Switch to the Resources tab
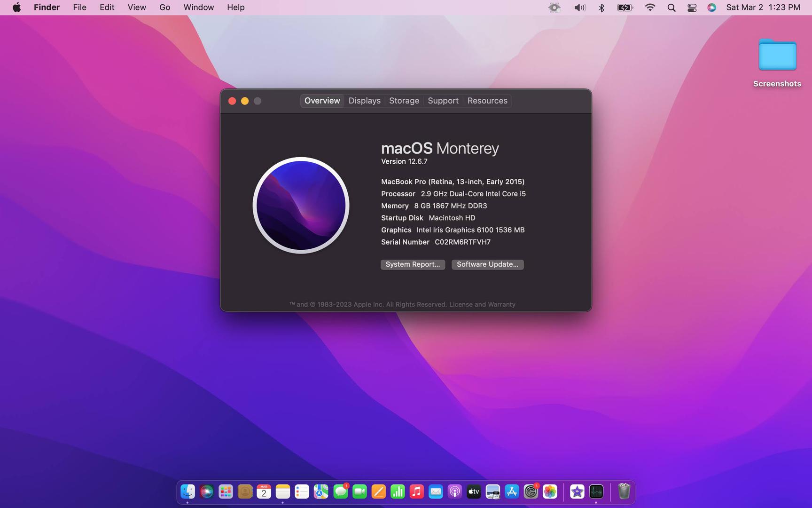The image size is (812, 508). pyautogui.click(x=487, y=101)
